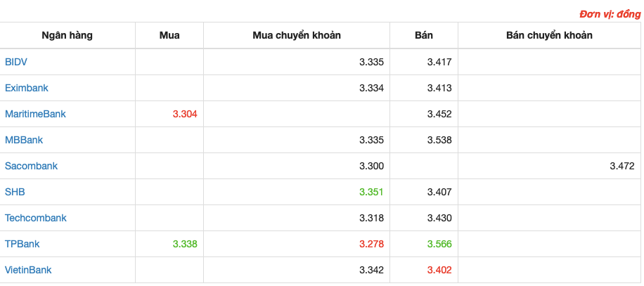Open the Eximbank link

click(x=27, y=88)
